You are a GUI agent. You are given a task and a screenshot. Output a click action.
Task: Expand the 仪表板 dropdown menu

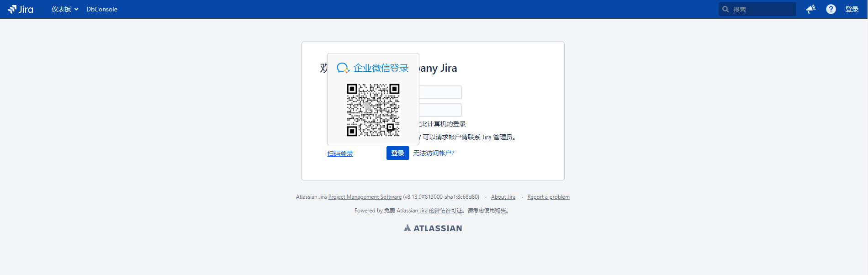[65, 9]
